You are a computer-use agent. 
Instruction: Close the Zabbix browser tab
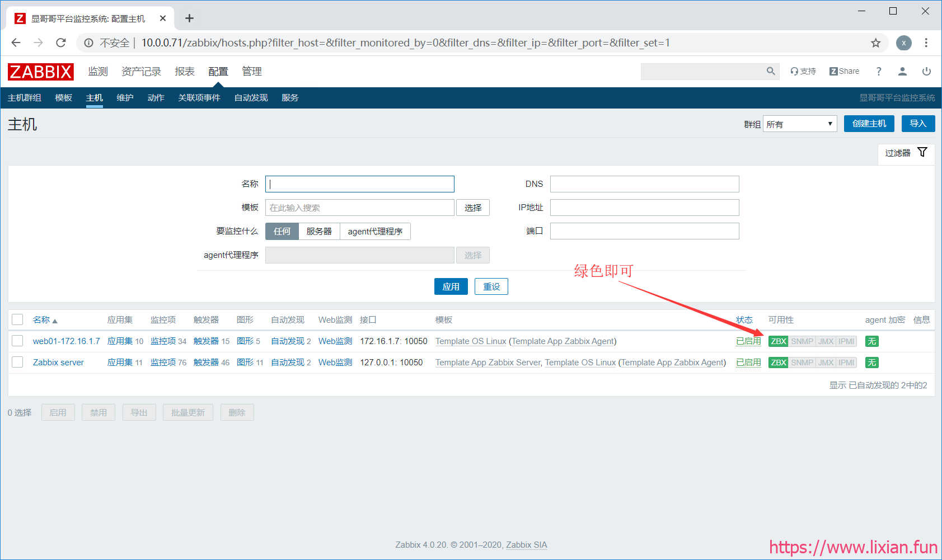coord(163,18)
